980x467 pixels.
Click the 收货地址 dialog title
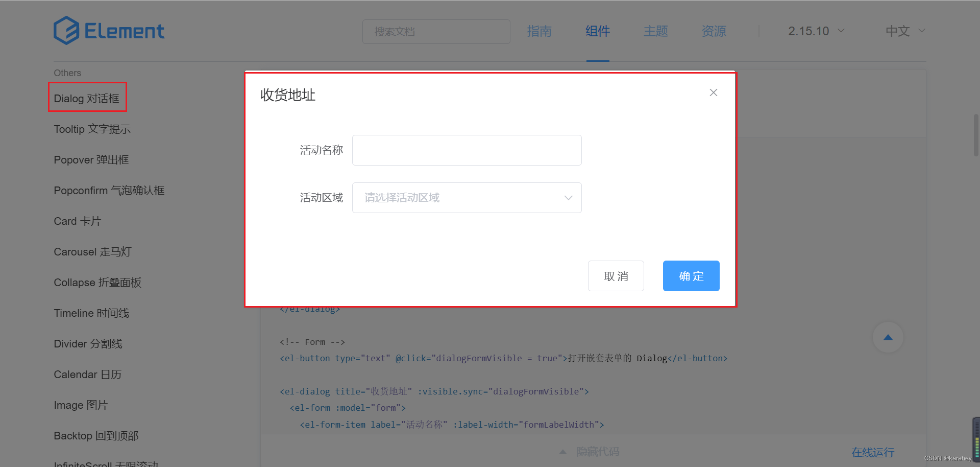pyautogui.click(x=288, y=95)
